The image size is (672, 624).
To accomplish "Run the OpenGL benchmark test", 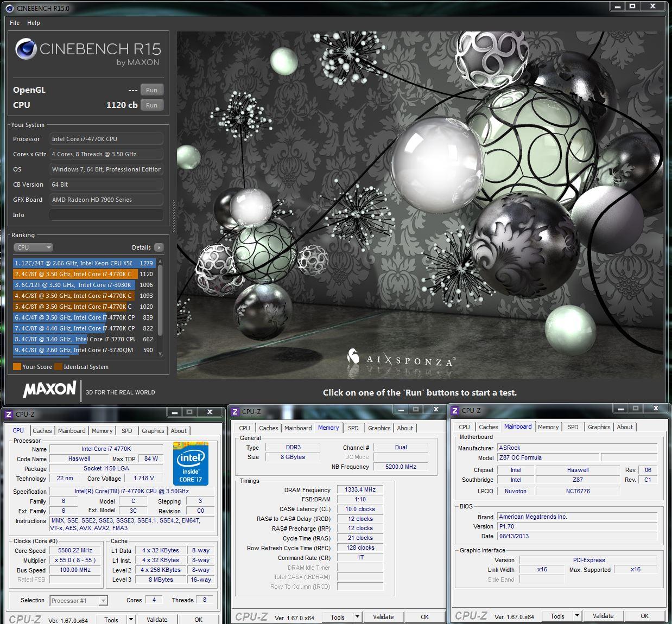I will click(x=152, y=90).
